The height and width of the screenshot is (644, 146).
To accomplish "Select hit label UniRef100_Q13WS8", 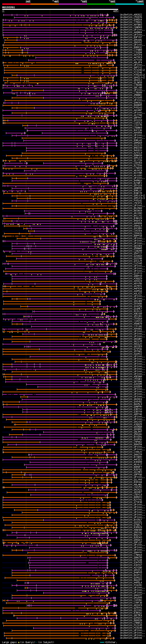I will (x=131, y=82).
